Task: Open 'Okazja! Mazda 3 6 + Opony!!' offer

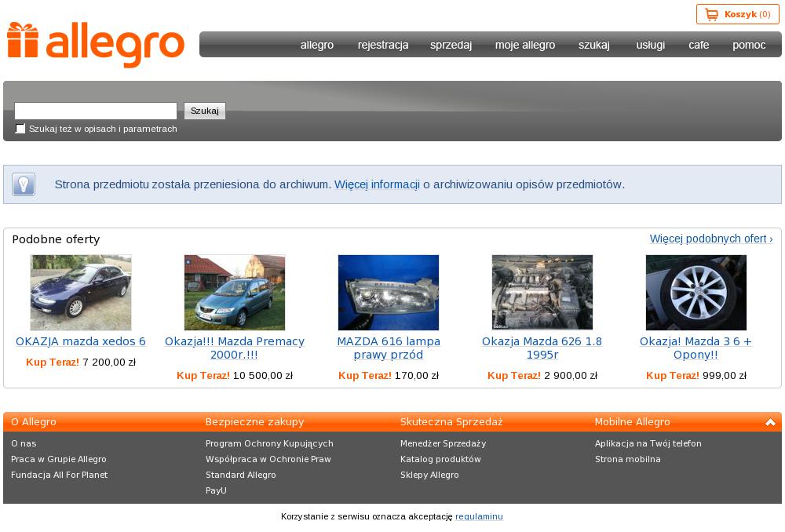Action: click(696, 348)
